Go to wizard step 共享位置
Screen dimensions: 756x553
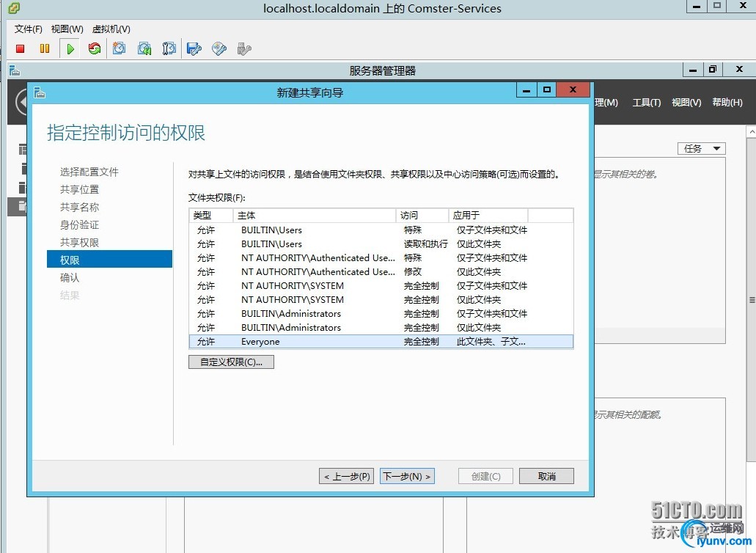(79, 189)
